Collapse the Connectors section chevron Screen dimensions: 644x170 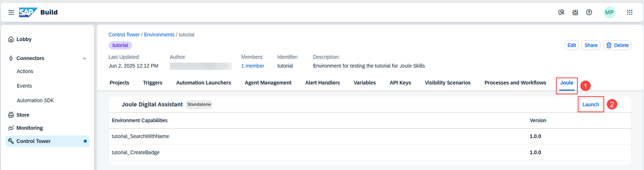point(85,58)
